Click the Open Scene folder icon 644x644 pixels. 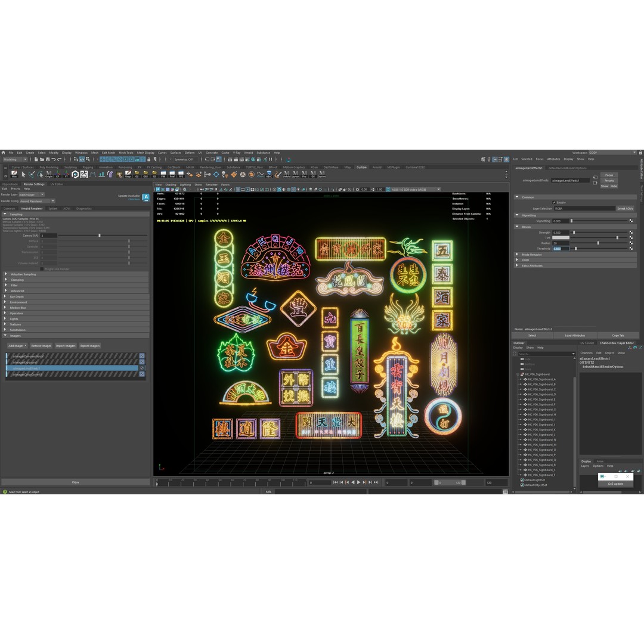42,159
